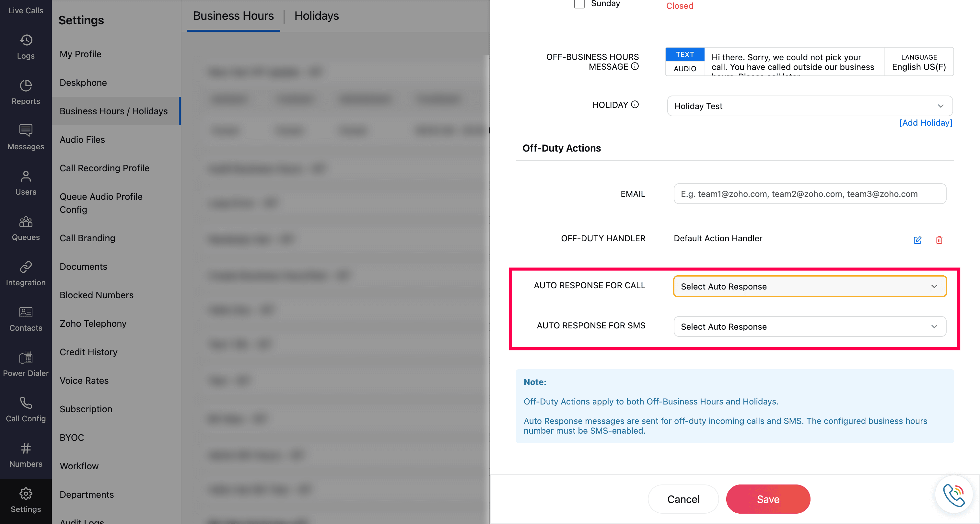Open Auto Response for Call dropdown
Viewport: 980px width, 524px height.
[x=810, y=286]
